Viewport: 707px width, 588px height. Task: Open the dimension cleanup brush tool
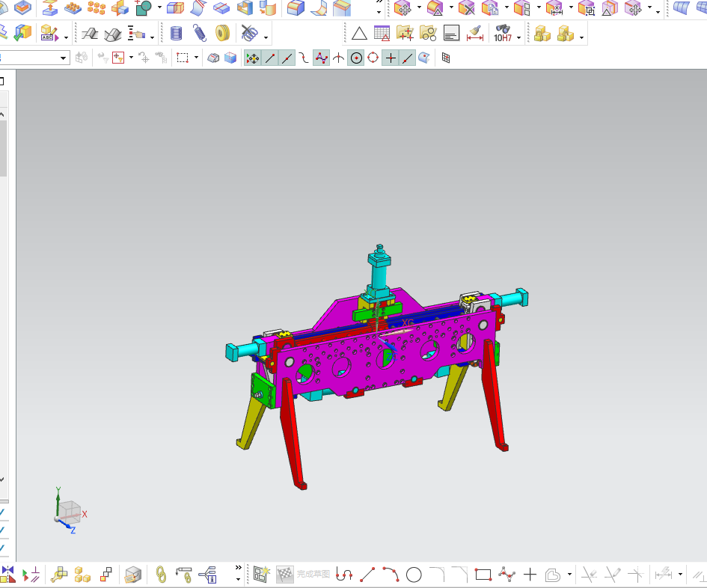click(x=475, y=34)
